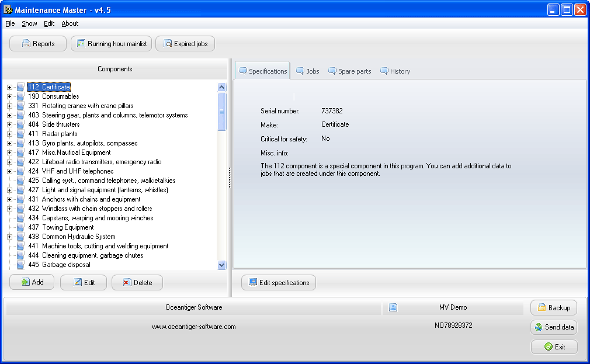Click the Components panel header
Screen dimensions: 590x364
point(114,69)
